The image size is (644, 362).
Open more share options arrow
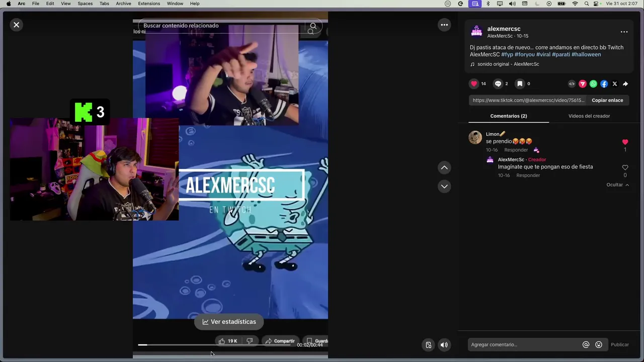click(625, 84)
